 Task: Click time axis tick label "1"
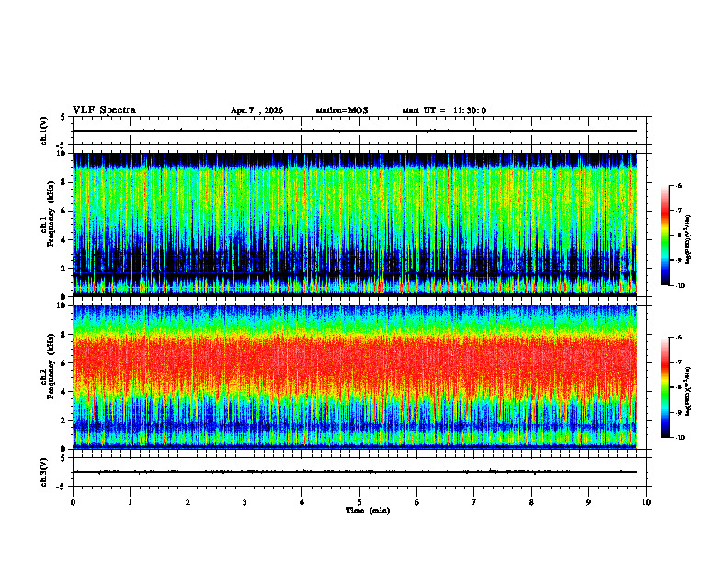(130, 502)
